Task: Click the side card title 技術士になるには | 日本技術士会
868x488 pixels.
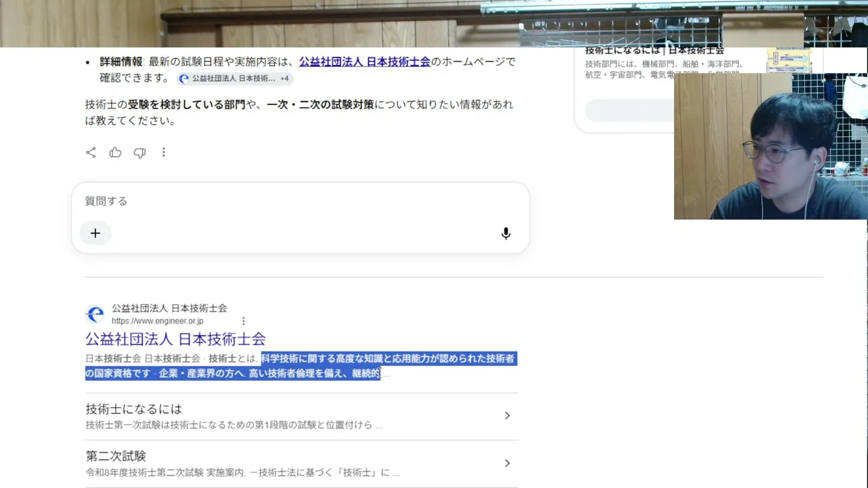Action: pyautogui.click(x=654, y=51)
